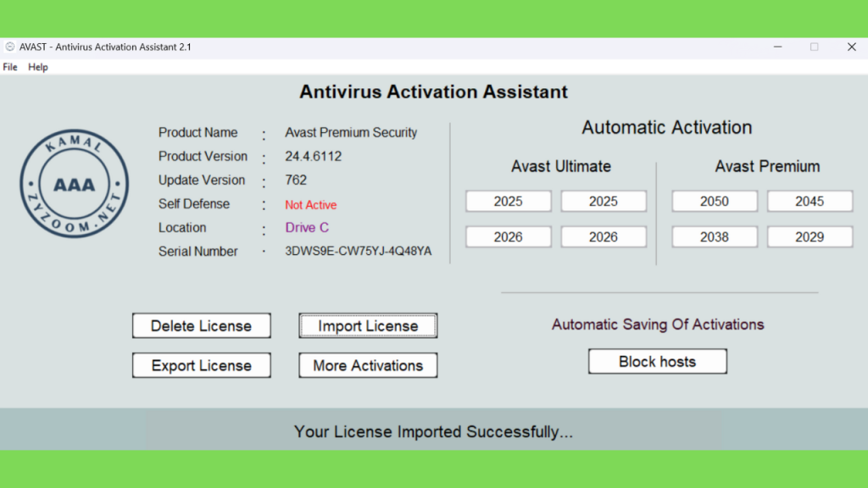Click the "Avast Ultimate" column heading
This screenshot has width=868, height=488.
coord(561,166)
